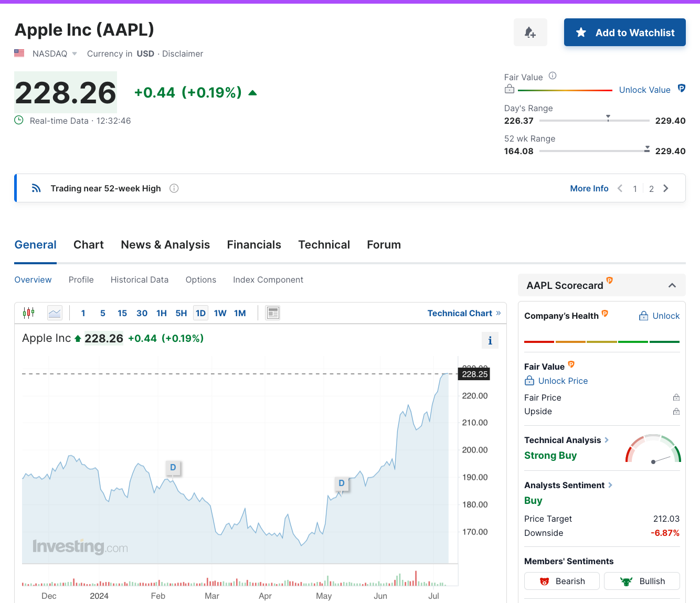Image resolution: width=700 pixels, height=603 pixels.
Task: Collapse the AAPL Scorecard panel
Action: coord(672,285)
